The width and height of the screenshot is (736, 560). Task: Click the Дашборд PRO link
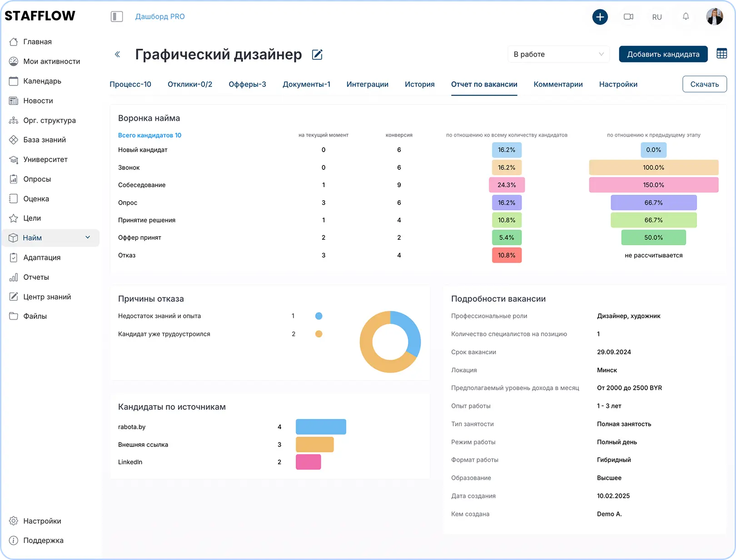(x=160, y=17)
